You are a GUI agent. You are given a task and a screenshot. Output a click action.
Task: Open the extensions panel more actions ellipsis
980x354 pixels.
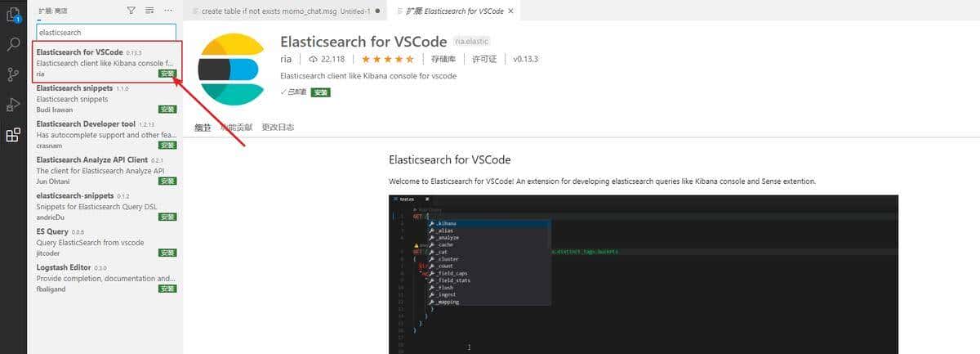168,11
